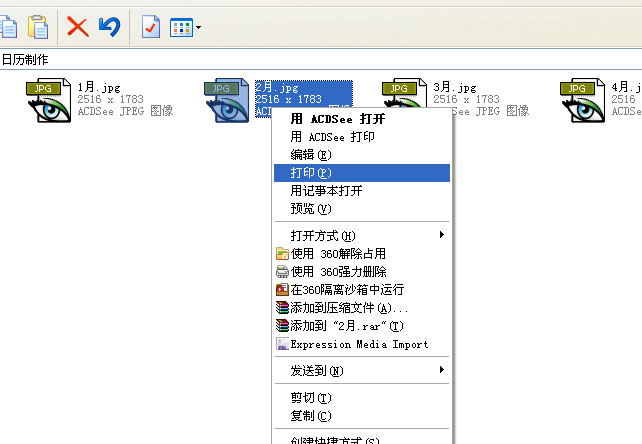
Task: Click 360强力删除 printer-like icon
Action: tap(283, 272)
